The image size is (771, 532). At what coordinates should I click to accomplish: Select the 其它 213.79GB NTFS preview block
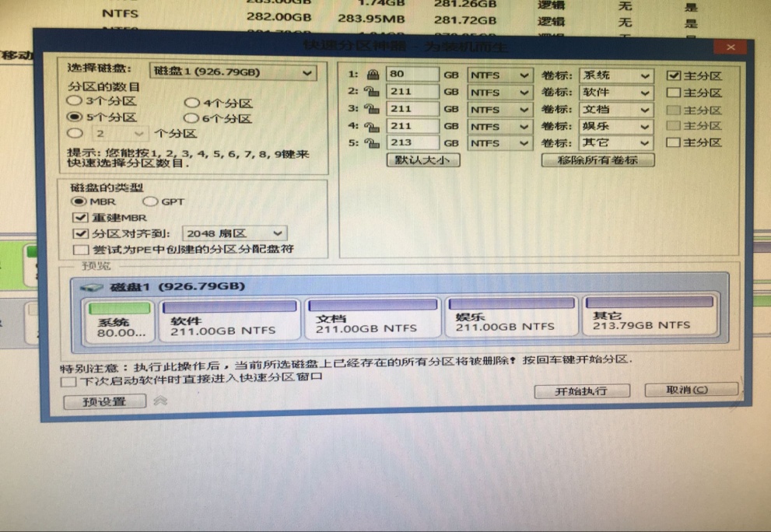650,315
